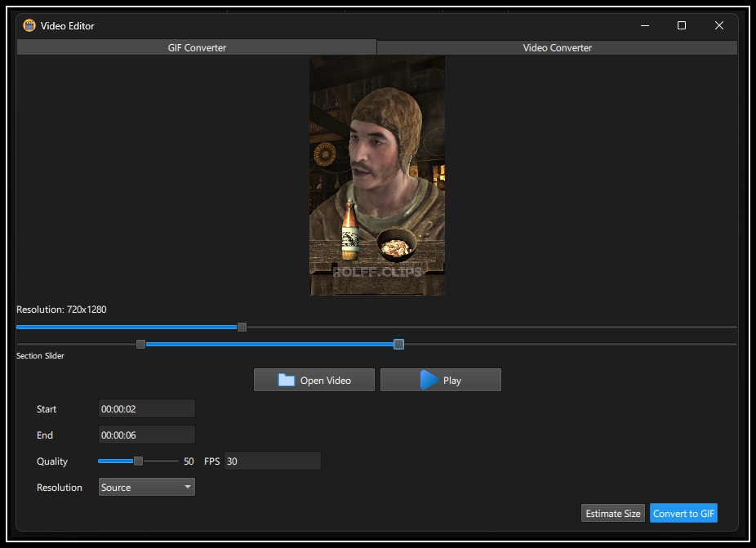The image size is (756, 548).
Task: Focus the Start time field
Action: 147,408
